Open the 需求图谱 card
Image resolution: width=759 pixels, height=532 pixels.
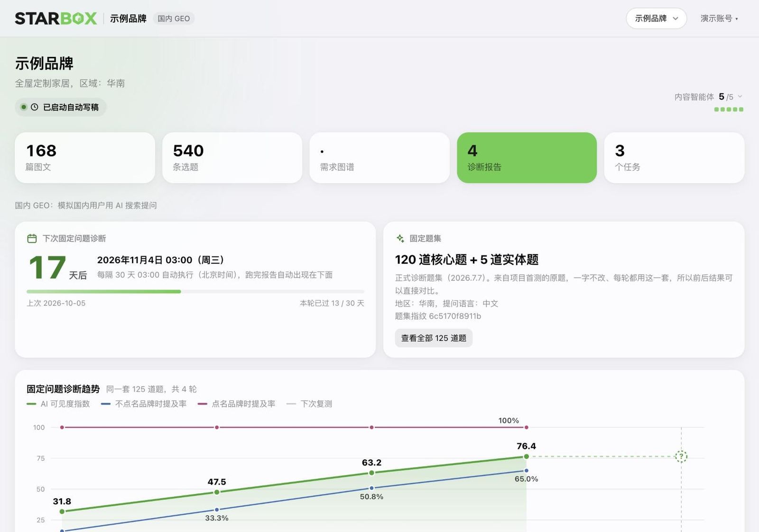pyautogui.click(x=379, y=157)
